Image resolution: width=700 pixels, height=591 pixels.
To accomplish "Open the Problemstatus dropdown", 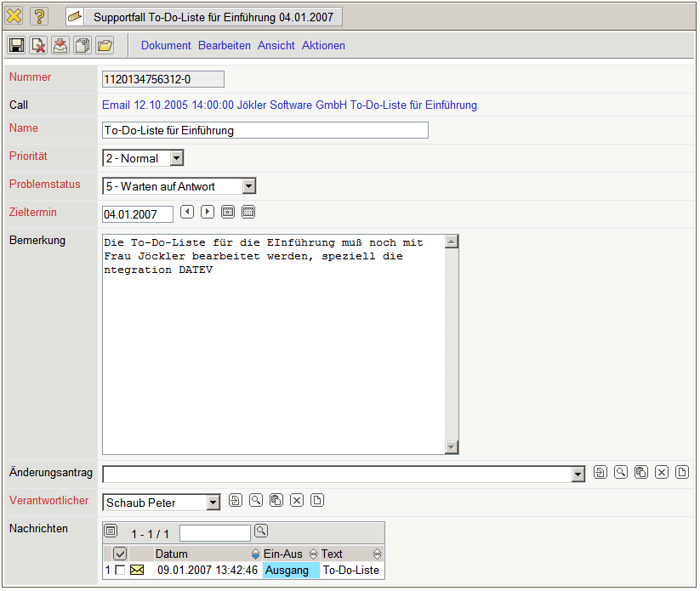I will point(248,186).
